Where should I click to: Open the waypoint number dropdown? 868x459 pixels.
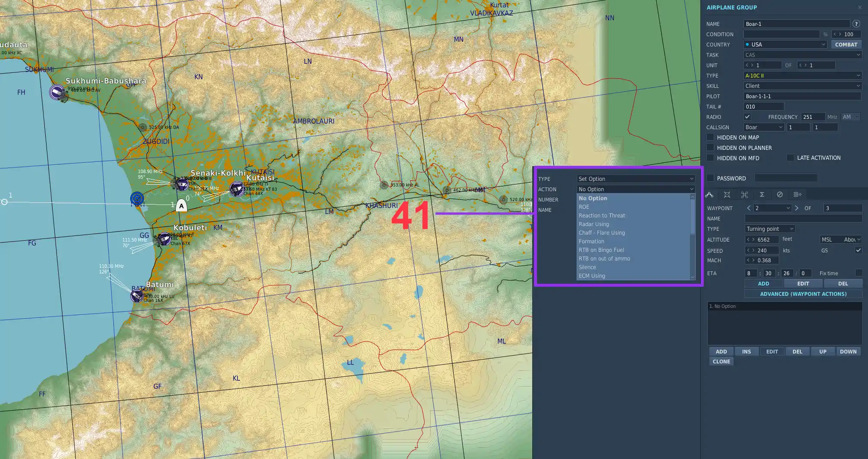coord(772,208)
